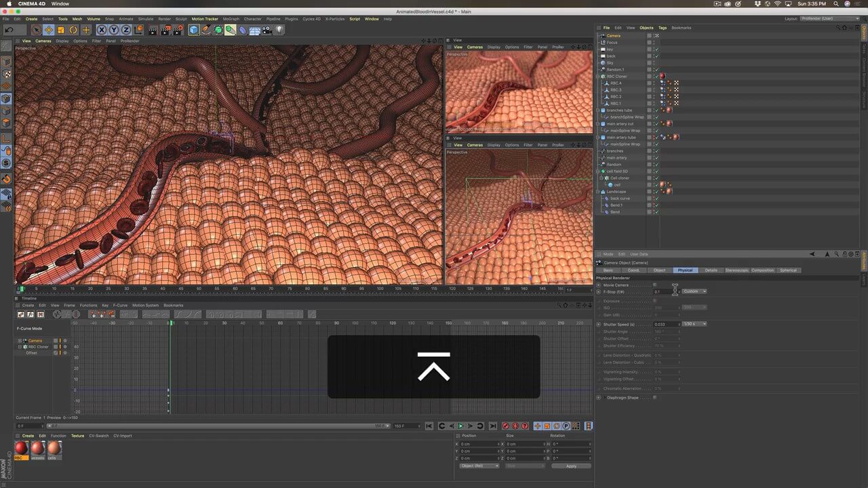Viewport: 868px width, 488px height.
Task: Toggle the Diaphragm Shape checkbox
Action: (x=654, y=398)
